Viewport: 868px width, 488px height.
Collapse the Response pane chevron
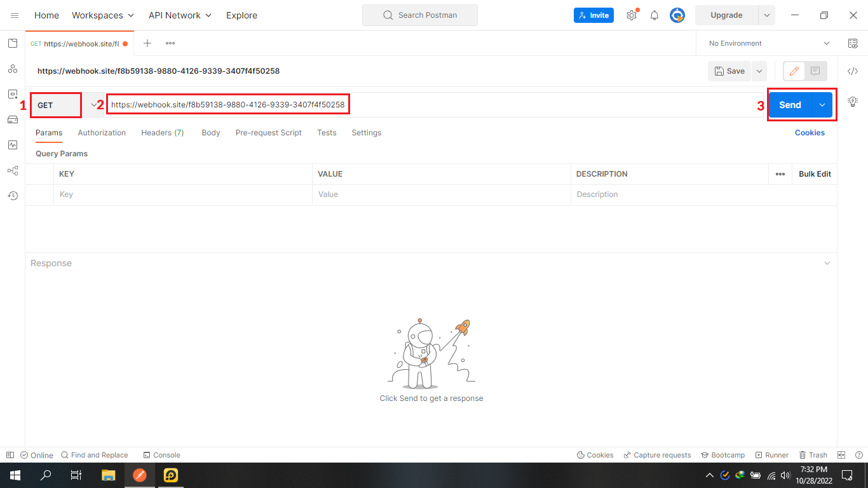point(827,263)
